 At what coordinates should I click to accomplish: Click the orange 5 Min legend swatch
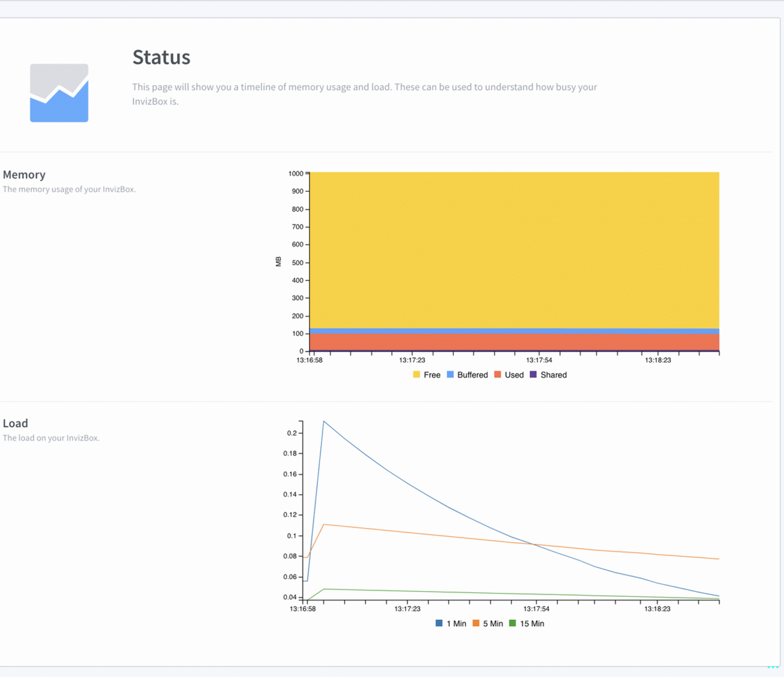[x=476, y=623]
